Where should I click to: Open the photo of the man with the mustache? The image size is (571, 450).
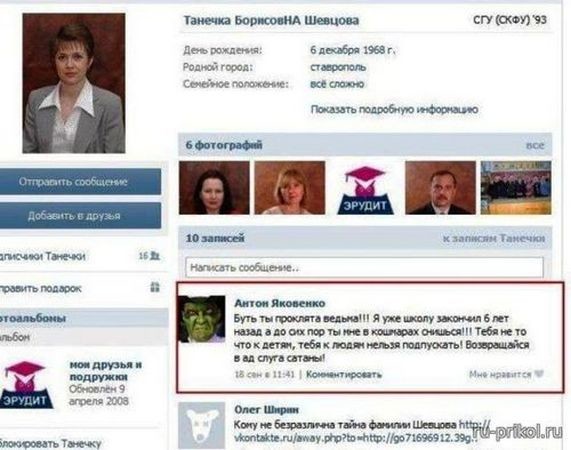coord(440,188)
